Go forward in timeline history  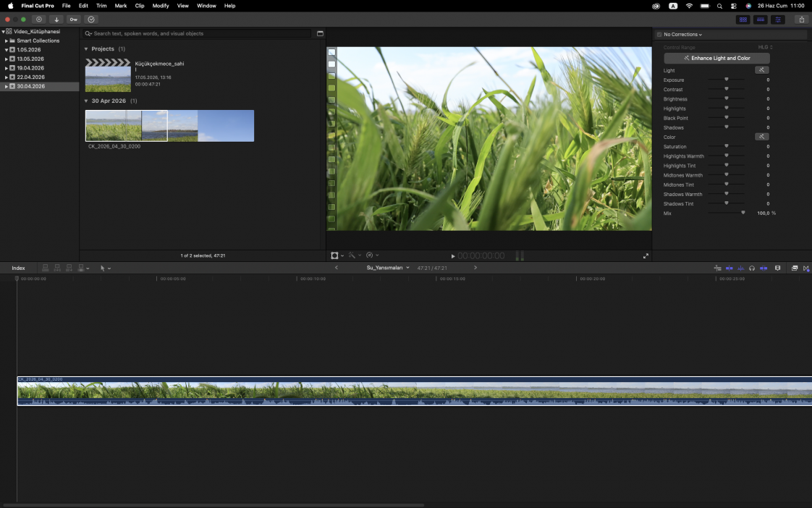[x=475, y=268]
